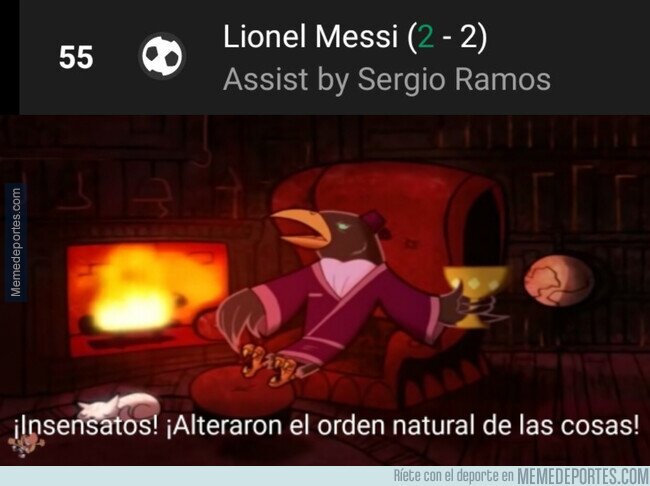Select the Lionel Messi scorer name
This screenshot has height=486, width=650.
click(310, 36)
